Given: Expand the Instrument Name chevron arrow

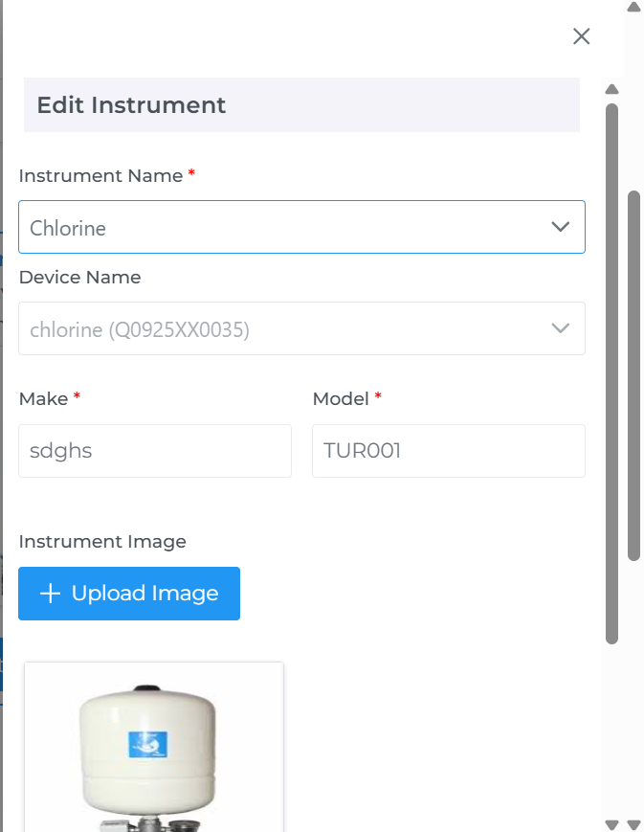Looking at the screenshot, I should 561,227.
